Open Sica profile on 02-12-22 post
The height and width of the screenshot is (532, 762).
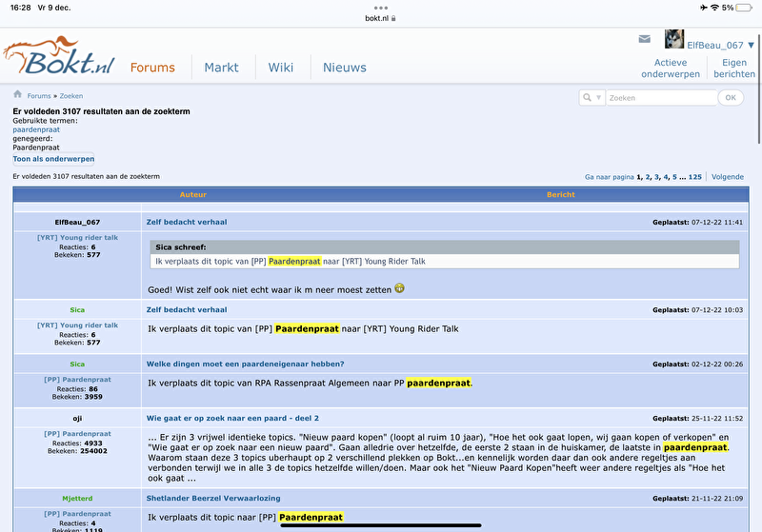(x=77, y=365)
